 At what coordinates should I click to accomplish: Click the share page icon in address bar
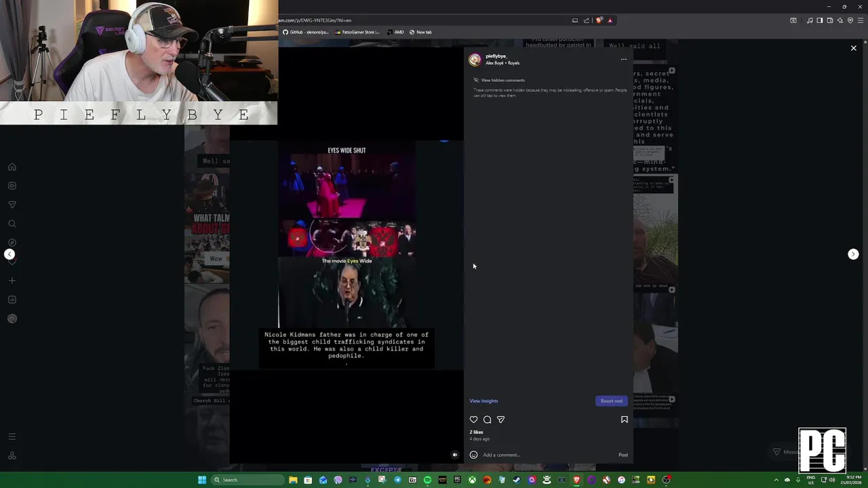pos(587,20)
